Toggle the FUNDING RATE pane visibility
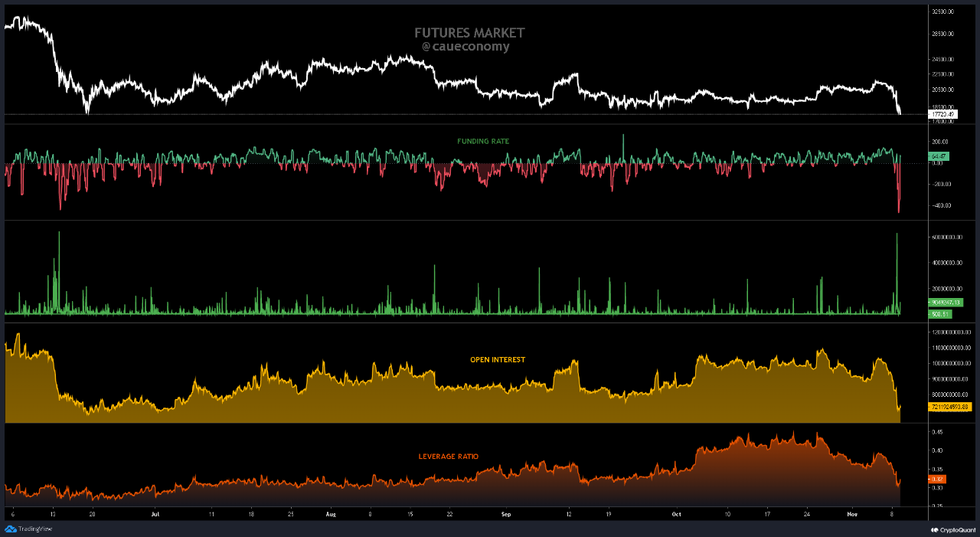 [x=482, y=141]
